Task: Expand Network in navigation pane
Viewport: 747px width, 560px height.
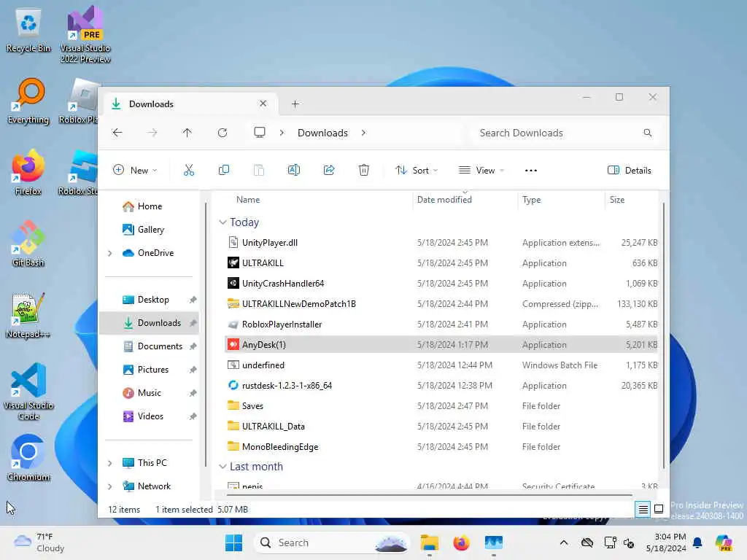Action: [x=110, y=486]
